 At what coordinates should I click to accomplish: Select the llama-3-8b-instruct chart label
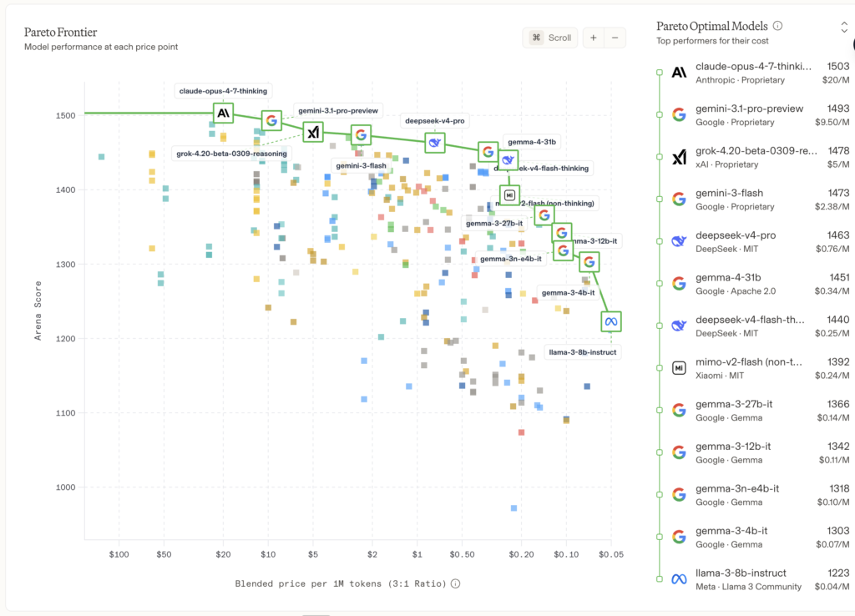582,352
